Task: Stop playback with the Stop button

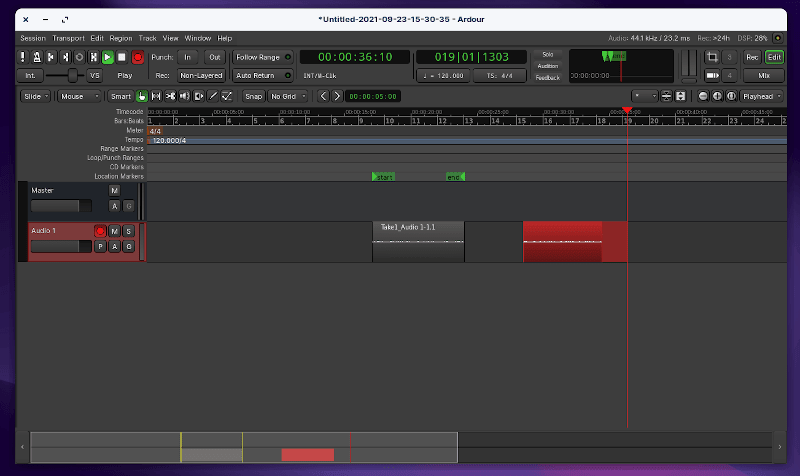Action: [122, 58]
